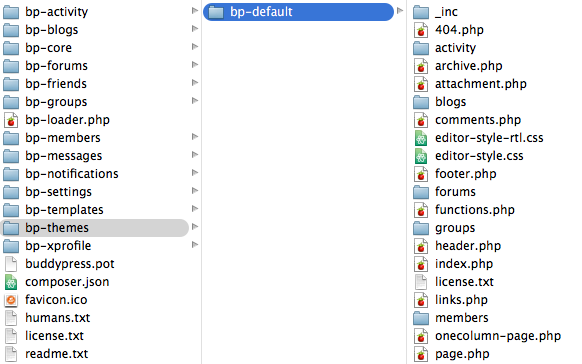Select the bp-notifications folder name

(72, 174)
